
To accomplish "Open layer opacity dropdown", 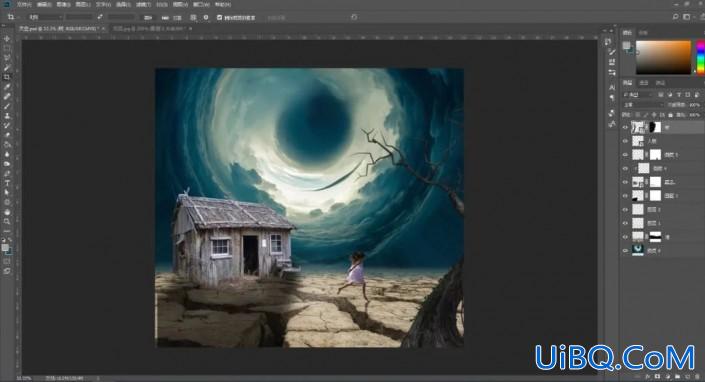I will pos(696,105).
